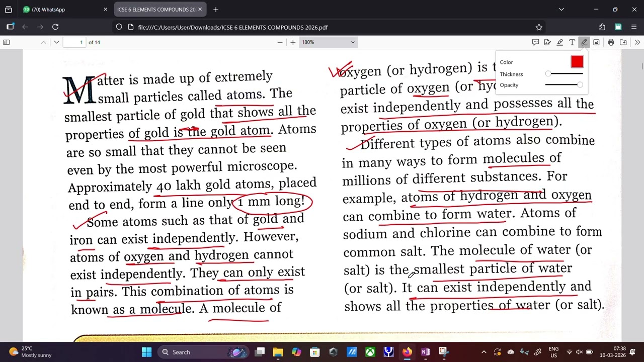Click the address bar file URL
Screen dimensions: 644x362
point(232,27)
